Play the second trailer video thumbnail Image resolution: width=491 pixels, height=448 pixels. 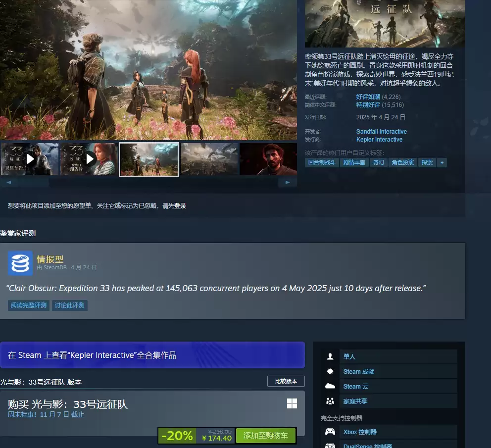pos(90,159)
